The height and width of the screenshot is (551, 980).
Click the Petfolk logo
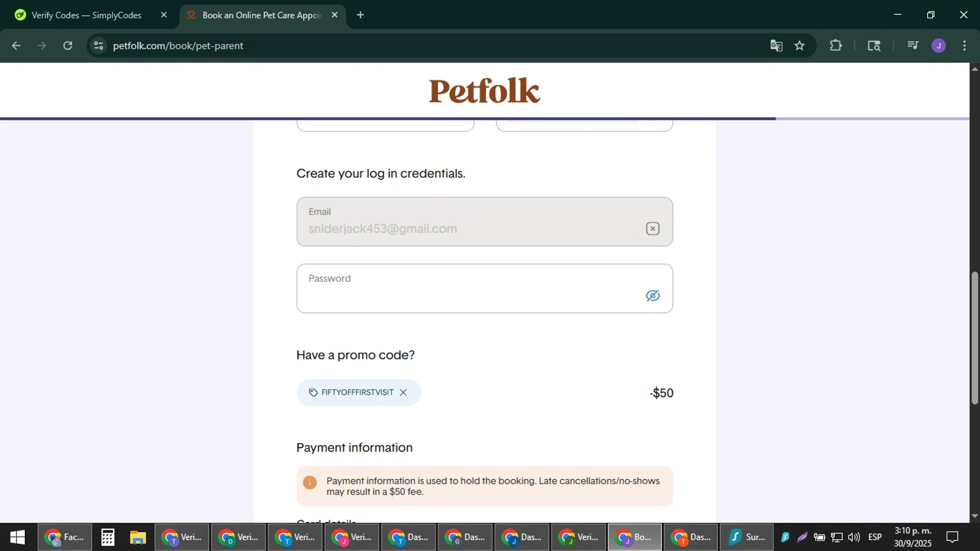484,91
